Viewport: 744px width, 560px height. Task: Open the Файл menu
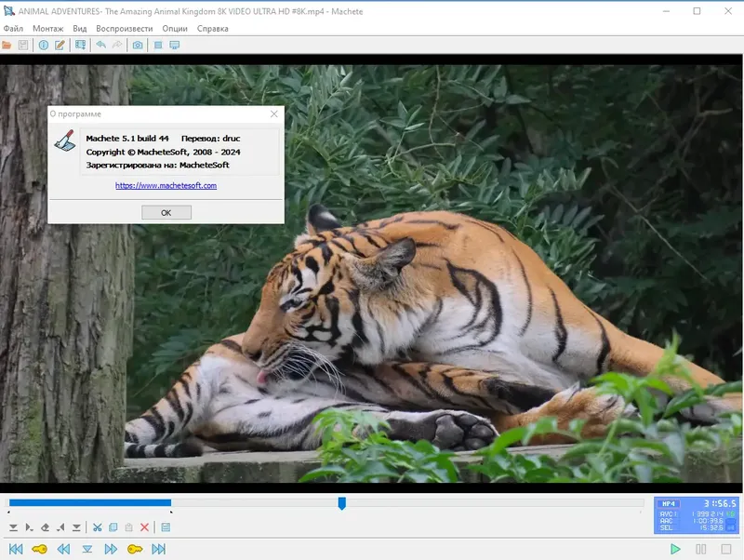pos(13,28)
